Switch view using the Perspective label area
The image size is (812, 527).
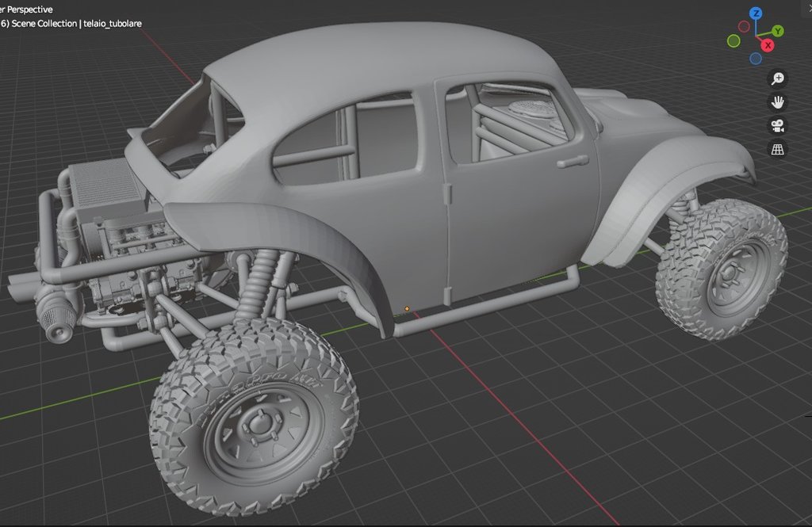click(x=32, y=9)
